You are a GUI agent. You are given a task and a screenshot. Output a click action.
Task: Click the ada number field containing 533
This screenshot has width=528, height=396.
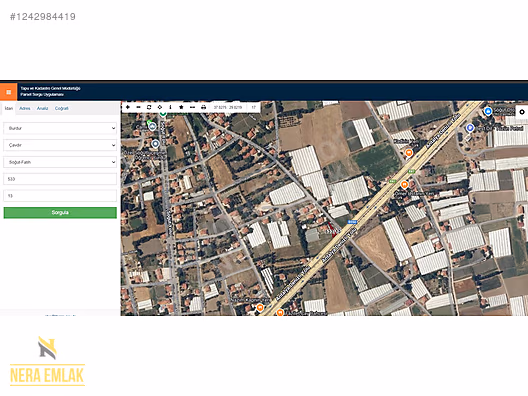click(x=60, y=179)
